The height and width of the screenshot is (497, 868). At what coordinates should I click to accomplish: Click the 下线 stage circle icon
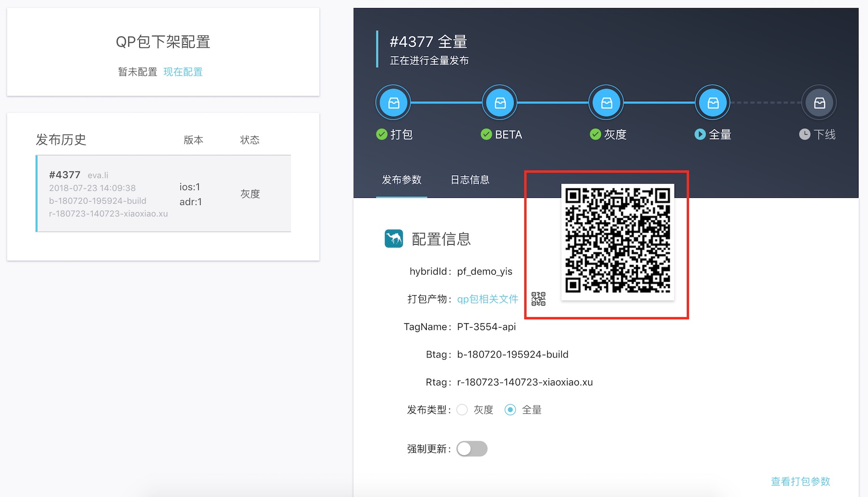click(819, 103)
